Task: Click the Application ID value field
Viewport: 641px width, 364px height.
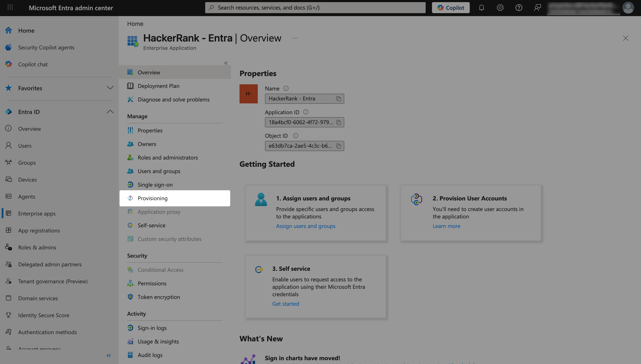Action: pos(304,122)
